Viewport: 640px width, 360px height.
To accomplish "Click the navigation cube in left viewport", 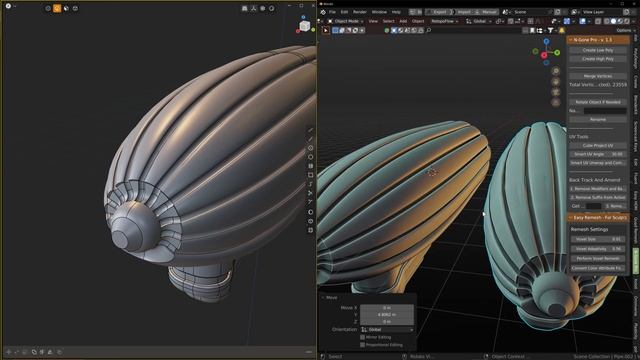I will tap(304, 26).
